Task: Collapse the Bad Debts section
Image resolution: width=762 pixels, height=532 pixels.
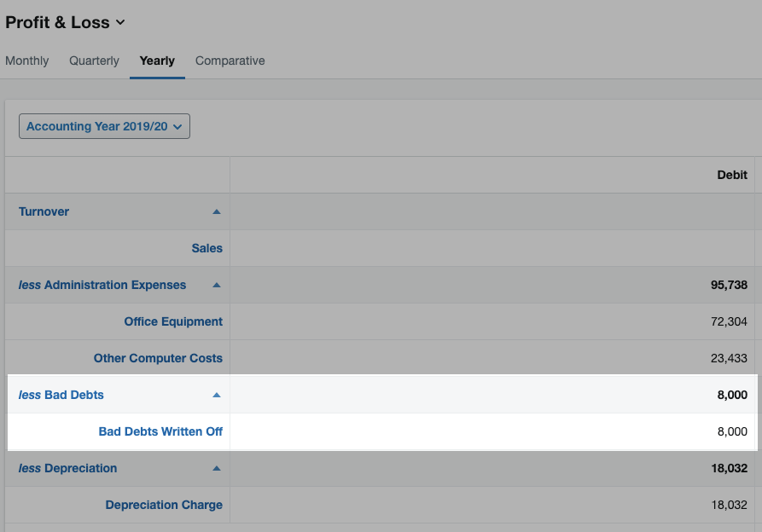Action: click(x=216, y=395)
